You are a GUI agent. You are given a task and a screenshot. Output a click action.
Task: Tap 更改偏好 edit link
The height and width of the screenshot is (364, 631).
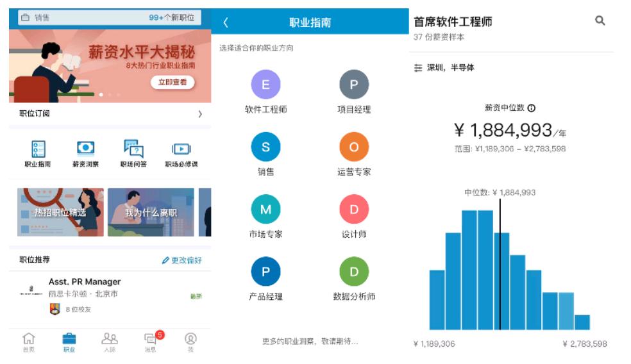(181, 260)
